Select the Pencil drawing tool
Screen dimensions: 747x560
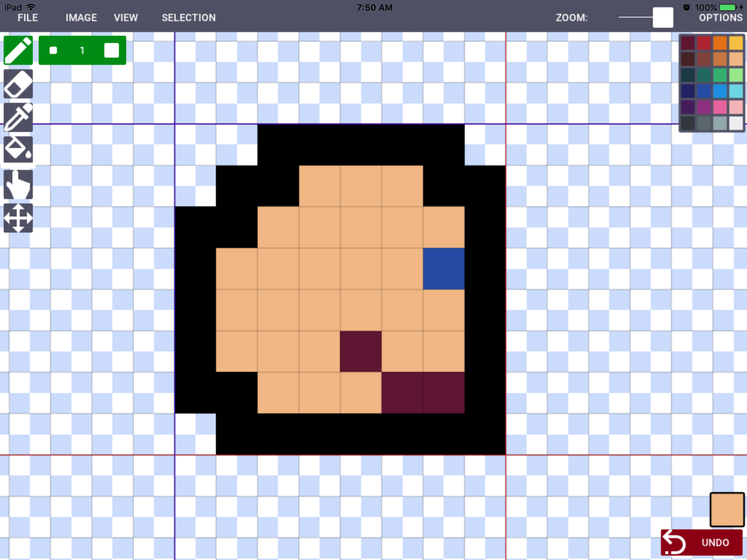coord(18,50)
